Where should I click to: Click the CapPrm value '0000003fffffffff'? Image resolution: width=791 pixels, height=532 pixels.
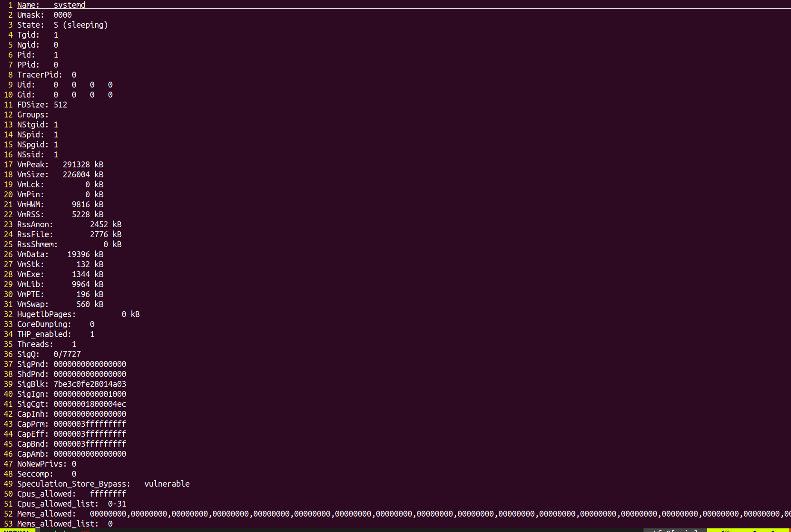point(90,424)
